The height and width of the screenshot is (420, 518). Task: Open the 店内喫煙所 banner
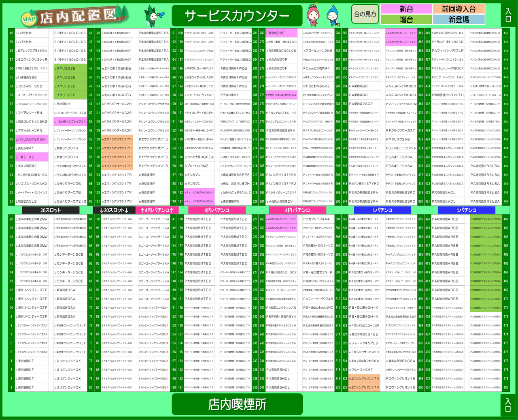237,404
